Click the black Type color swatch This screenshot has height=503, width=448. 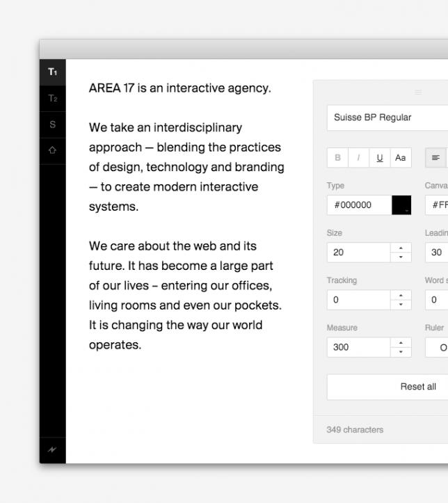coord(401,205)
